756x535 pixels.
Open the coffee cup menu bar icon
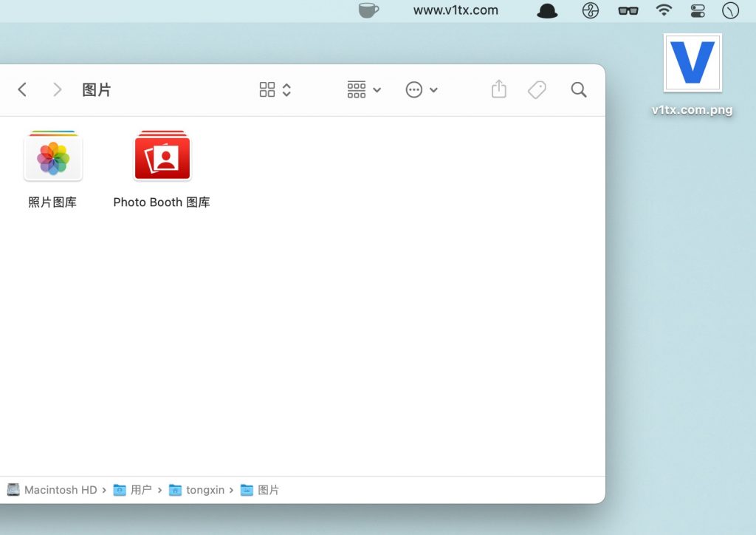369,10
